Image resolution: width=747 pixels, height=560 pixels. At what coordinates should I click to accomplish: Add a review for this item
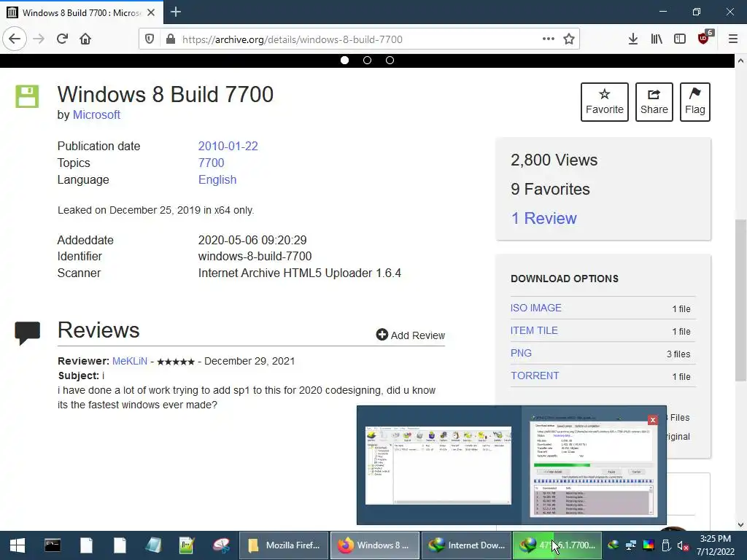coord(410,335)
